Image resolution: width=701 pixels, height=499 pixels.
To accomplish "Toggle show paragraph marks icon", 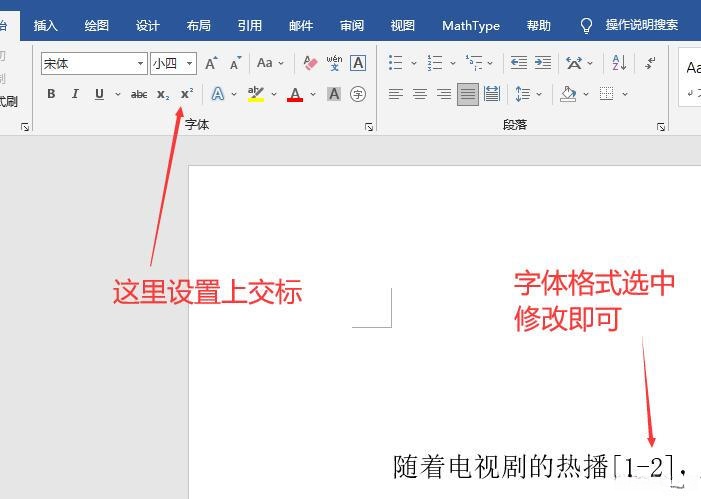I will click(x=650, y=63).
